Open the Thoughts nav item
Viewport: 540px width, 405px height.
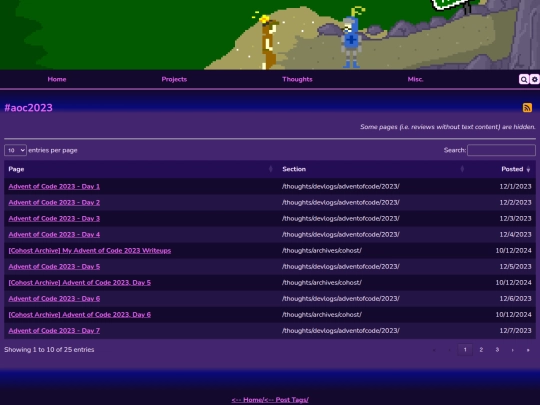pyautogui.click(x=298, y=79)
